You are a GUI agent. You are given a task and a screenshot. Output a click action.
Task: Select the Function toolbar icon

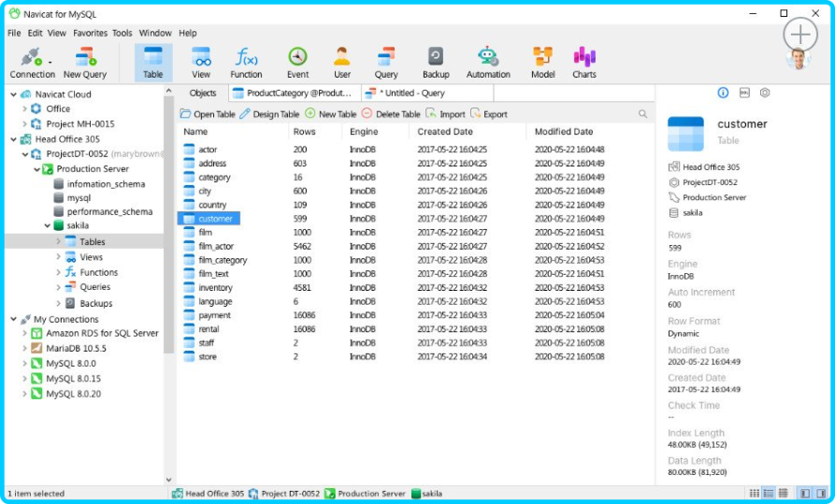point(246,62)
